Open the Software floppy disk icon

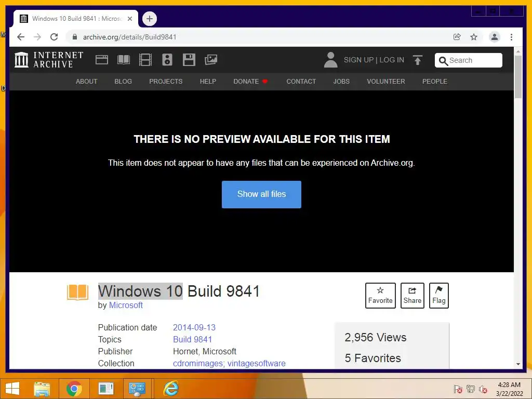pyautogui.click(x=189, y=60)
